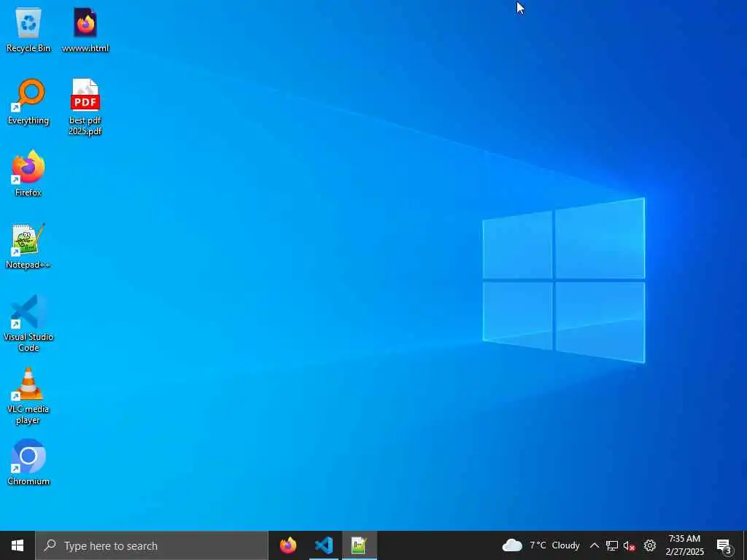This screenshot has width=747, height=560.
Task: Switch to Visual Studio Code in taskbar
Action: tap(323, 545)
